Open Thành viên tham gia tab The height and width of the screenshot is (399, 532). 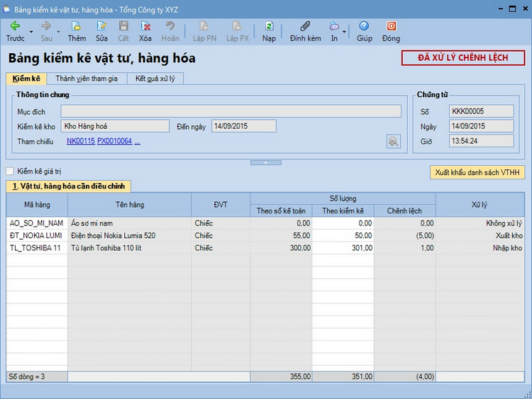coord(87,79)
